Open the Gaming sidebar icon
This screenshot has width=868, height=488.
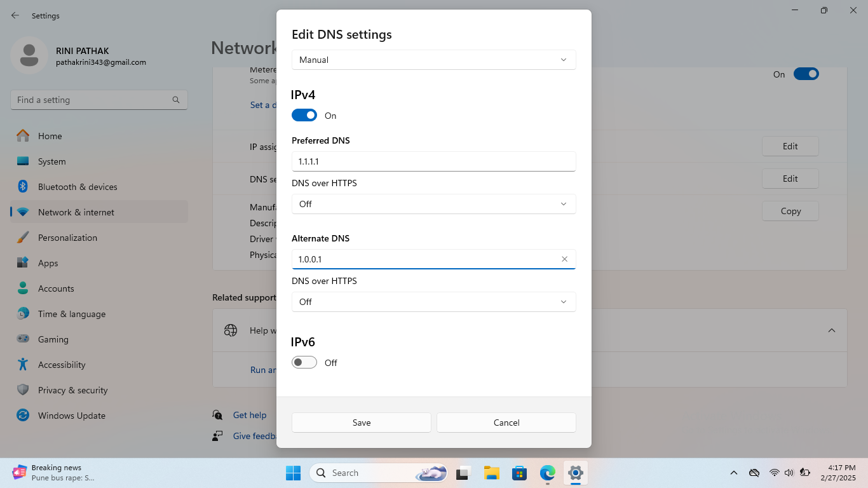23,339
